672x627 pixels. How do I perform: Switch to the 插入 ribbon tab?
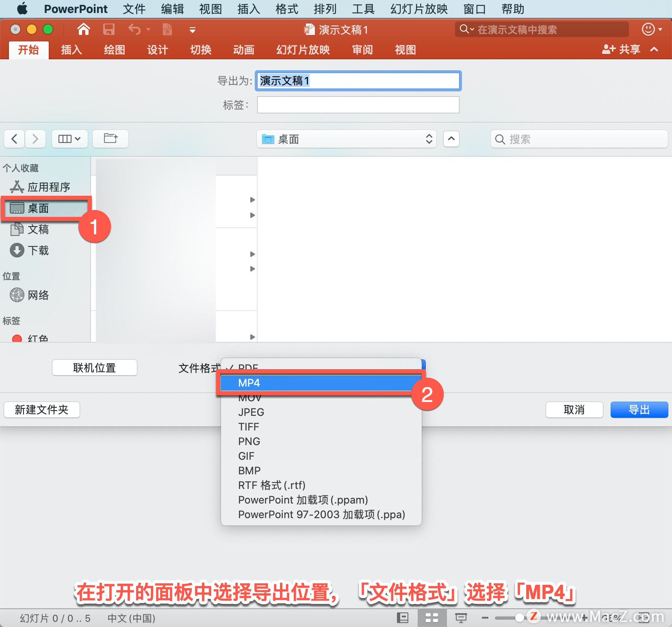(x=72, y=50)
